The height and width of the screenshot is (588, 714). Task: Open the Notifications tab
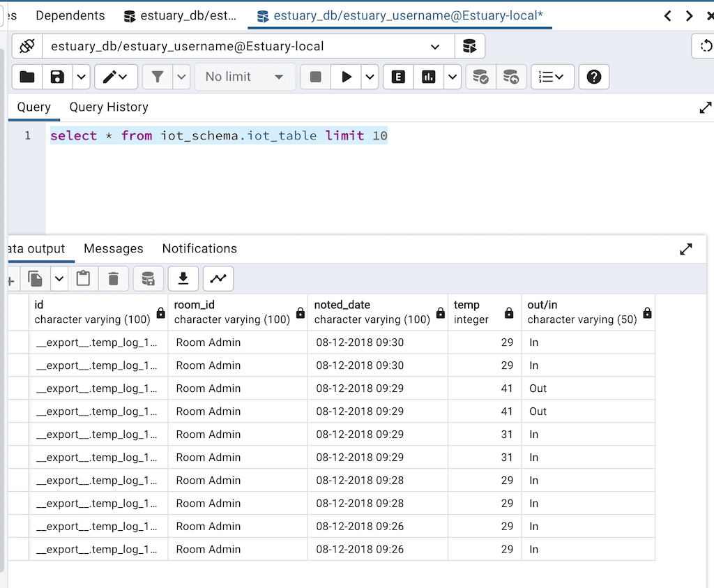[x=199, y=248]
